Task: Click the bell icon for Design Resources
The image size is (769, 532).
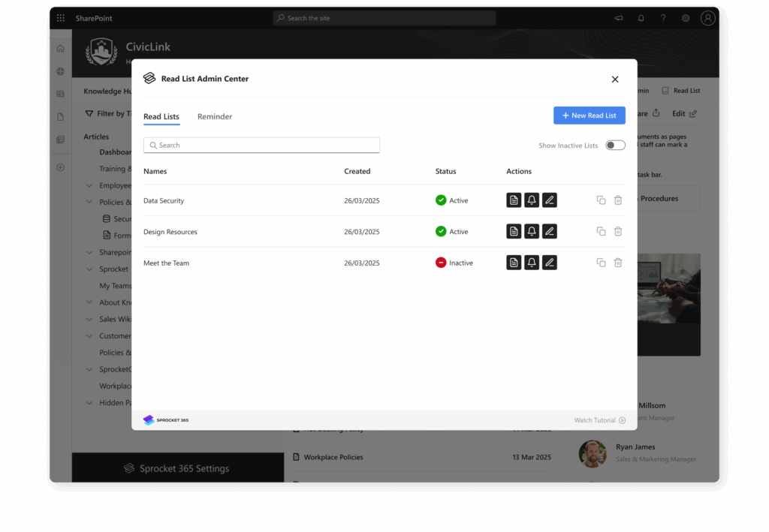Action: [x=532, y=231]
